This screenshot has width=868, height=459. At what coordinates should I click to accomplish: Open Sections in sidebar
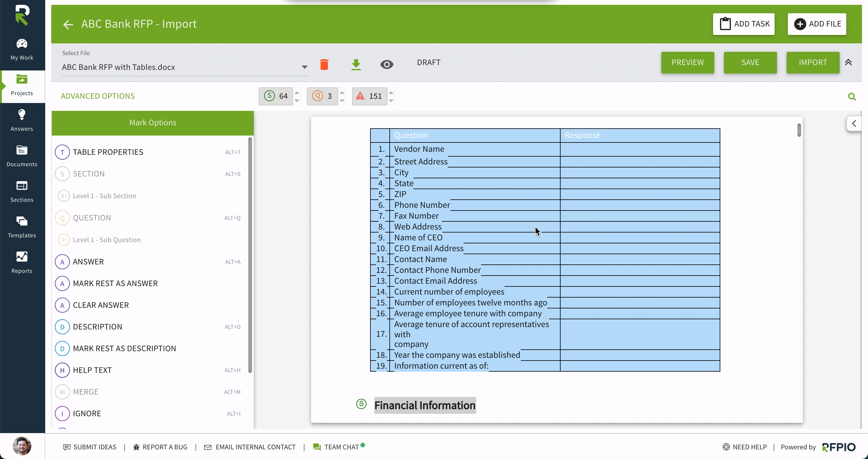coord(22,192)
